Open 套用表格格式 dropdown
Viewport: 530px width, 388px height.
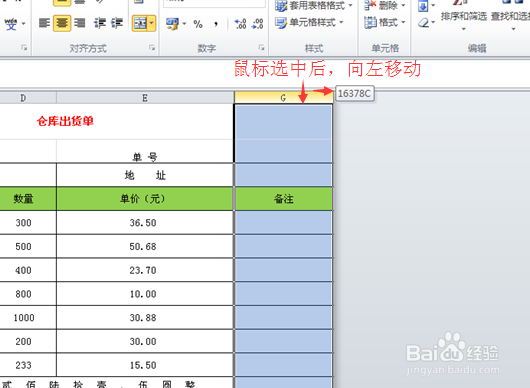[x=314, y=5]
